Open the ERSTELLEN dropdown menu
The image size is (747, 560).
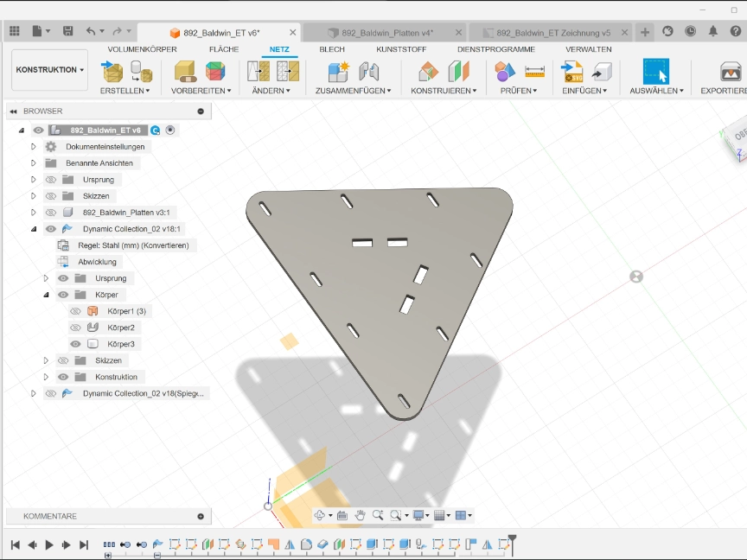(124, 91)
